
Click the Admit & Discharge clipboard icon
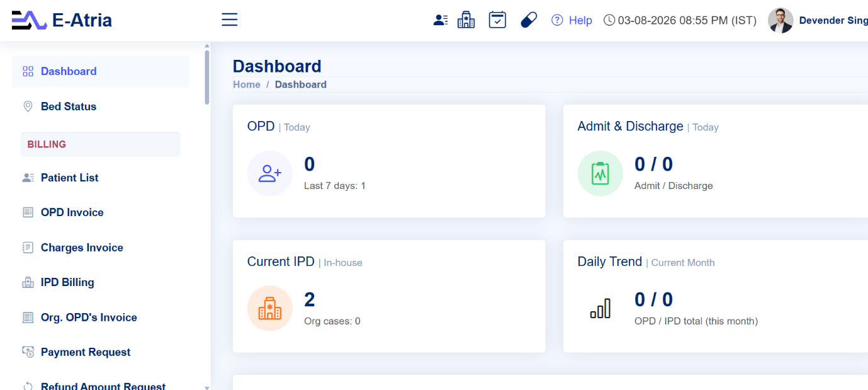coord(600,173)
